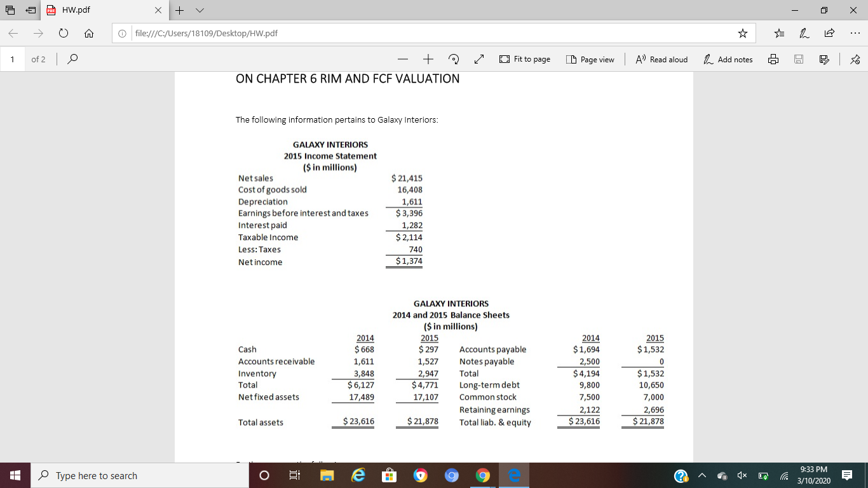
Task: Open the Windows Start menu
Action: pos(15,475)
